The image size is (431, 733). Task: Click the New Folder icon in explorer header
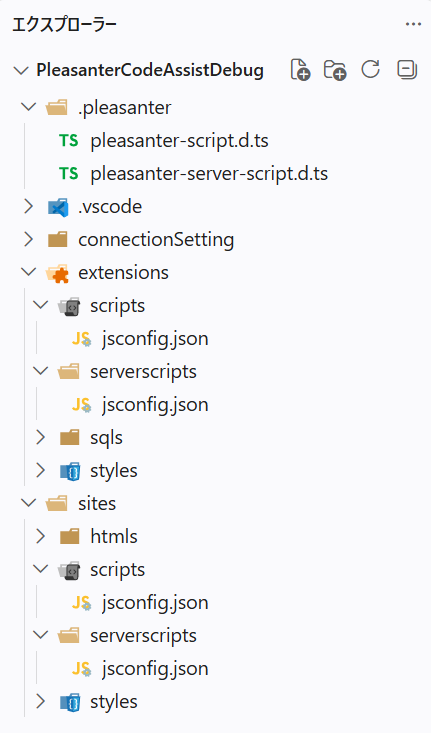[x=335, y=70]
